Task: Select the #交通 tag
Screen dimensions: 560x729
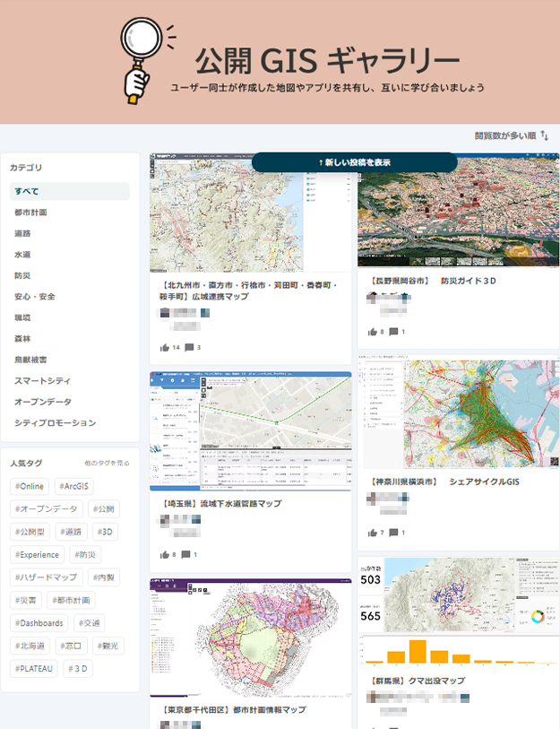Action: [x=90, y=623]
